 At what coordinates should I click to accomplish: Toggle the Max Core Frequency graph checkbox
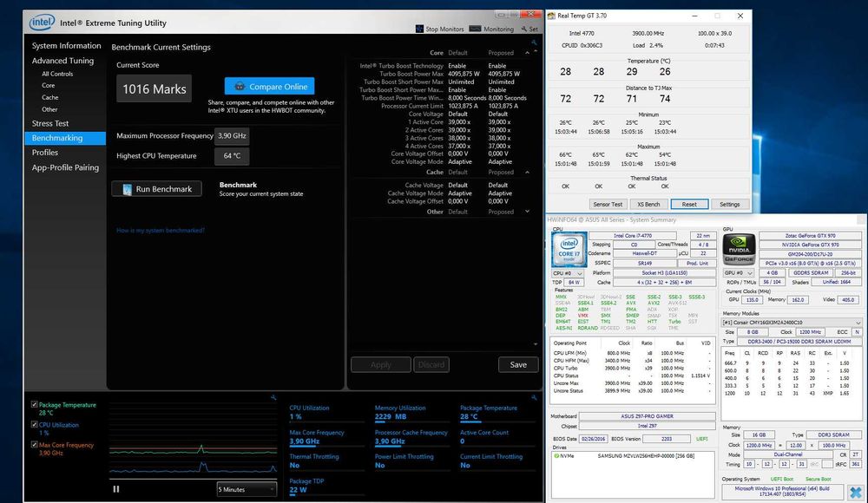(x=35, y=444)
